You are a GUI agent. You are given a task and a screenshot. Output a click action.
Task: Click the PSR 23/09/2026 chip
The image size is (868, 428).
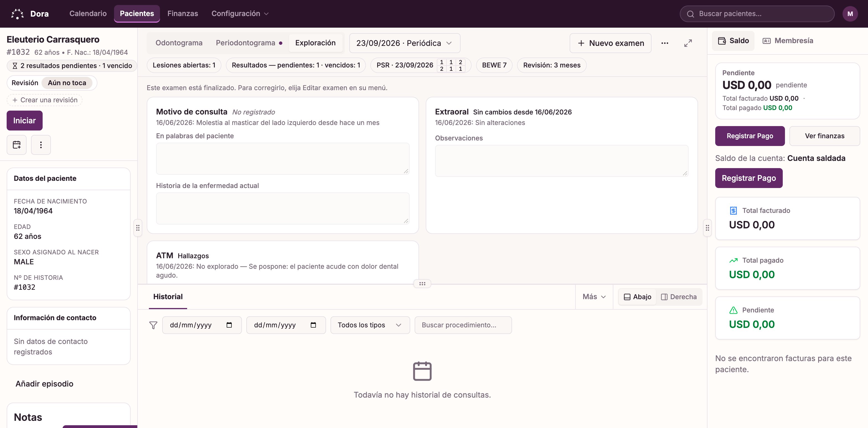(x=421, y=65)
